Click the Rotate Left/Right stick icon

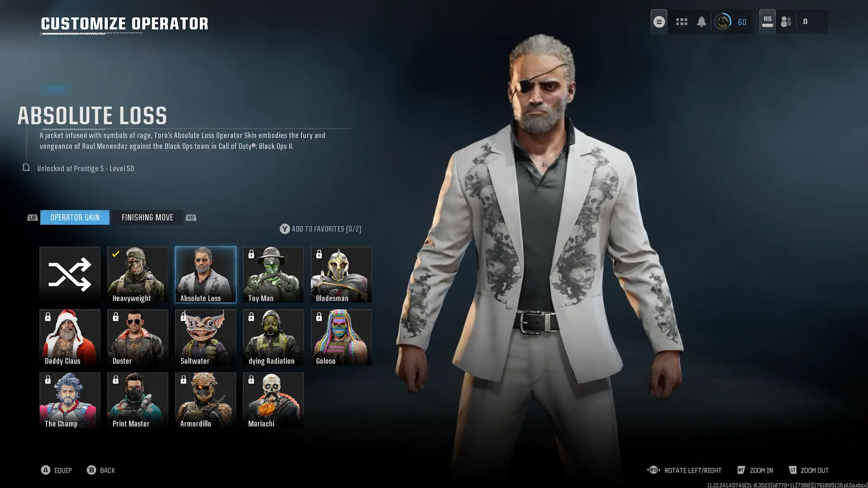click(x=653, y=470)
